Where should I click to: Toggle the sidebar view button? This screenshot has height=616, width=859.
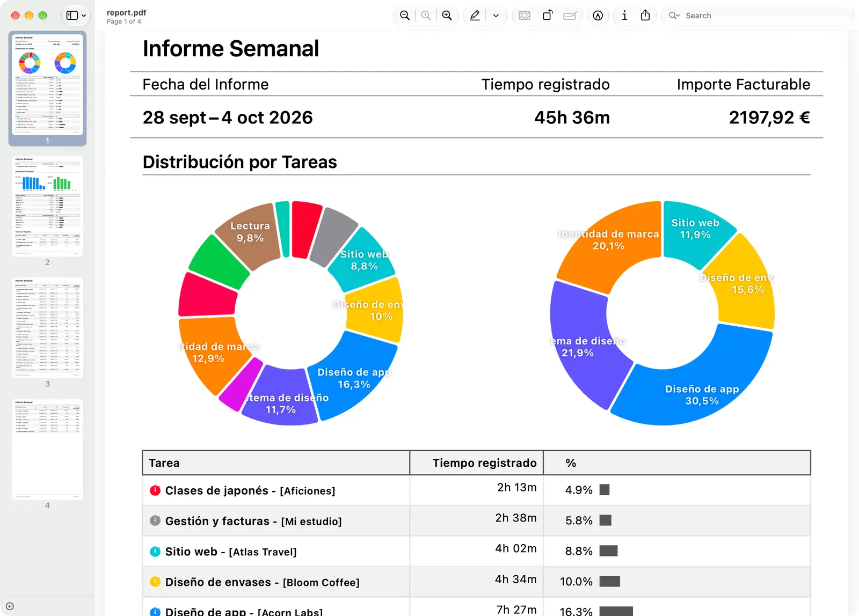[x=72, y=16]
